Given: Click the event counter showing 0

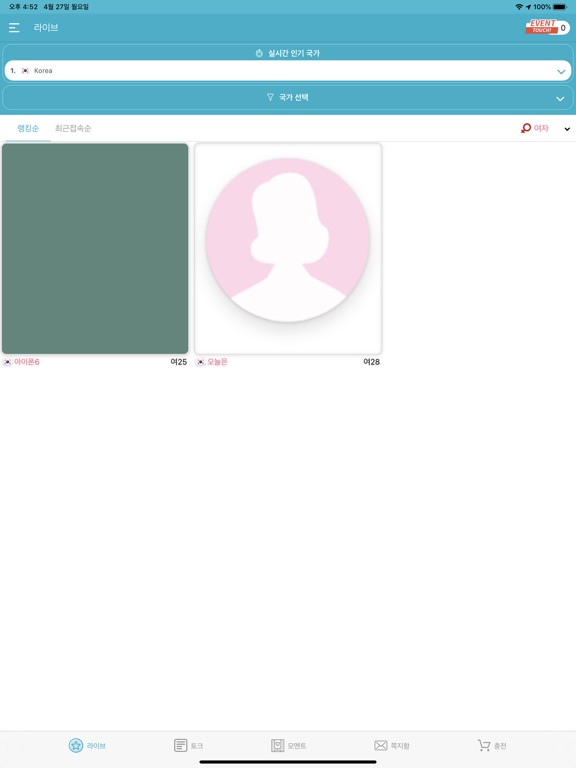Looking at the screenshot, I should tap(563, 28).
